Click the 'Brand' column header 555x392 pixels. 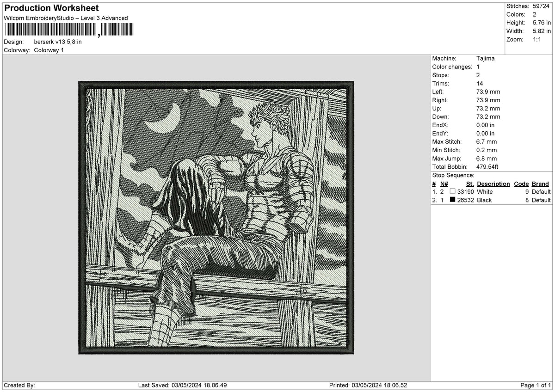pos(540,184)
